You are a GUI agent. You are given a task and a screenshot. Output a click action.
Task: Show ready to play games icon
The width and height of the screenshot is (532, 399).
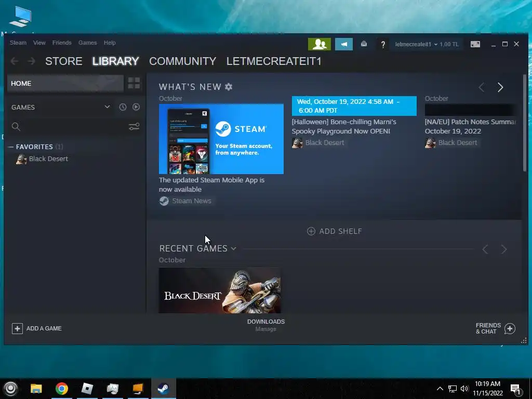tap(136, 107)
